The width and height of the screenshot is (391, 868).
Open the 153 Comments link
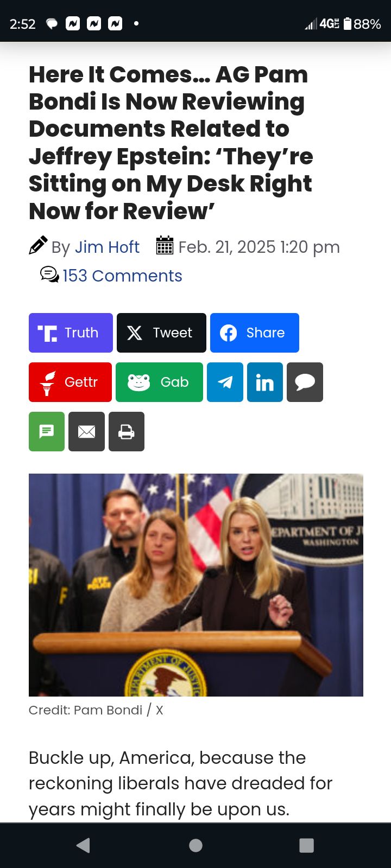point(122,276)
